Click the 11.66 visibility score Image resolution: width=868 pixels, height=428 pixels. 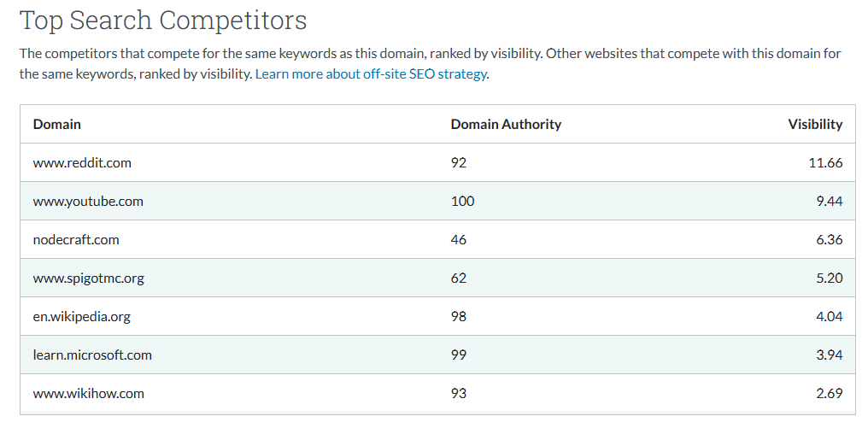click(825, 163)
